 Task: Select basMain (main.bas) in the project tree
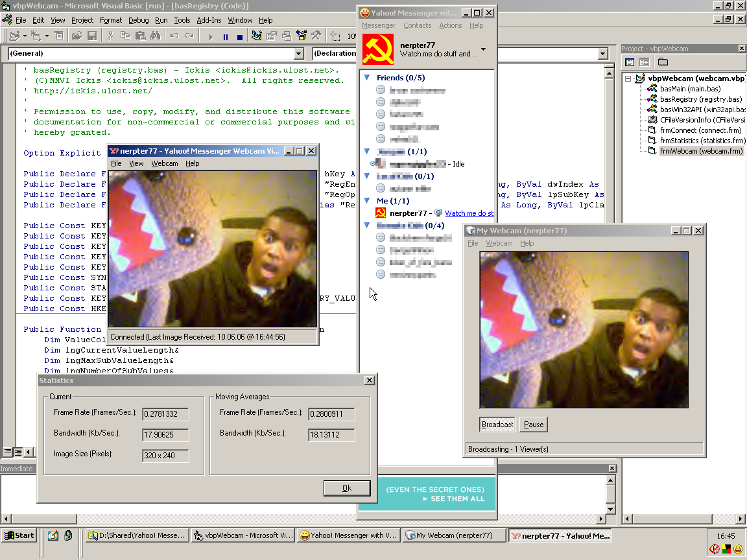coord(690,89)
